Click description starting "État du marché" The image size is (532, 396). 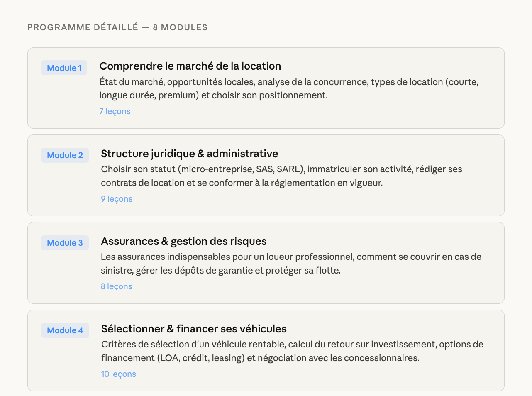[x=288, y=88]
